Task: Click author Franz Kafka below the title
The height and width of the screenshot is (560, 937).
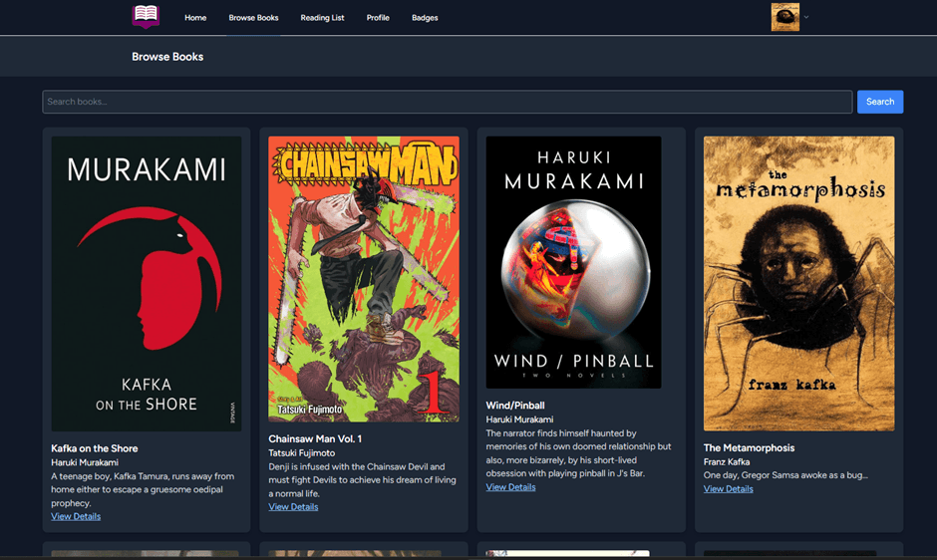Action: coord(727,462)
